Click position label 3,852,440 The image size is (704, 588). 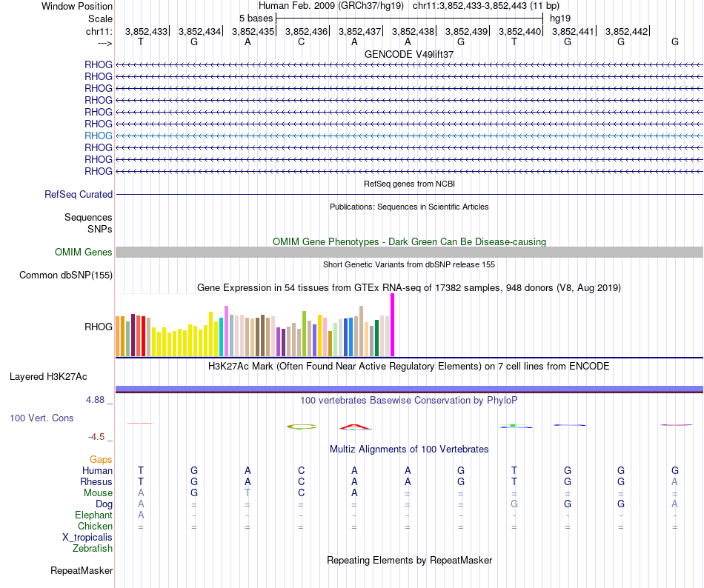tap(520, 31)
